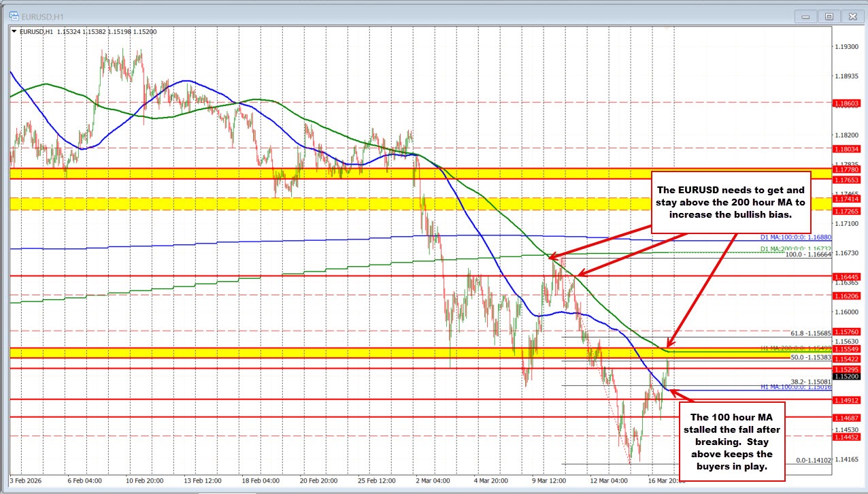The width and height of the screenshot is (868, 494).
Task: Minimize the EURUSD chart window
Action: click(805, 16)
